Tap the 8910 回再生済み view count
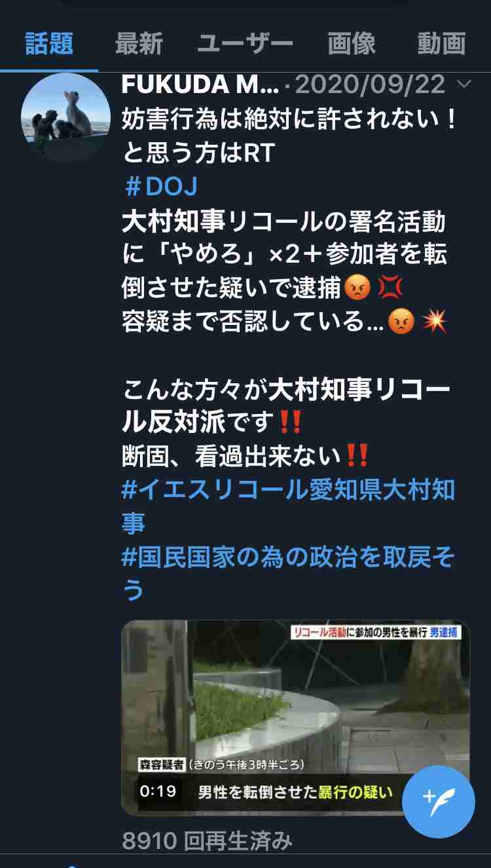This screenshot has height=868, width=491. point(207,841)
